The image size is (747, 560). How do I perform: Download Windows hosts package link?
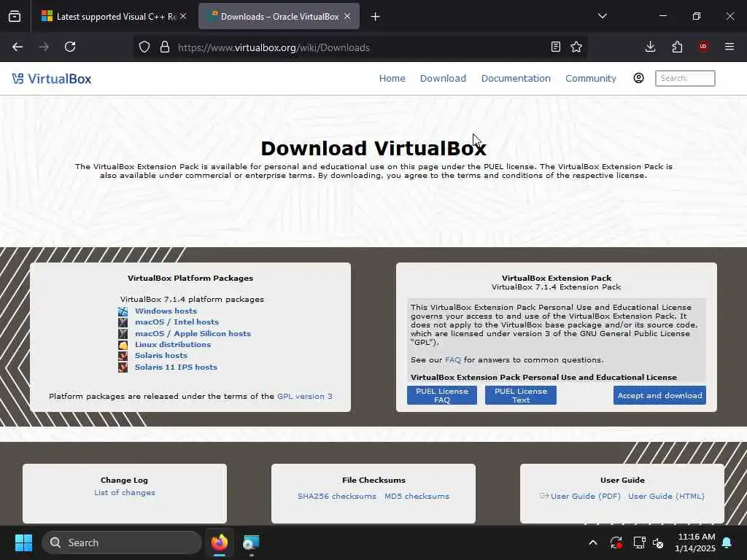166,311
